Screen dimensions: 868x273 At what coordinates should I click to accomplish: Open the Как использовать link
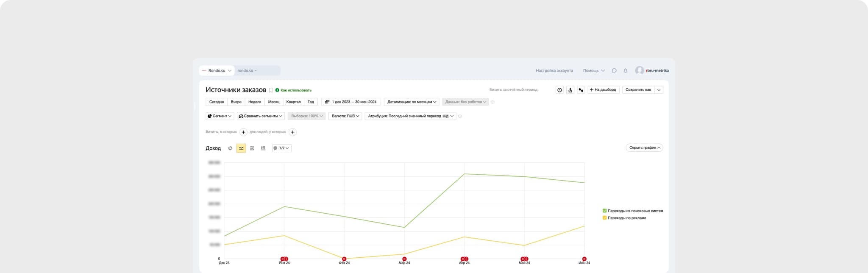(x=295, y=90)
